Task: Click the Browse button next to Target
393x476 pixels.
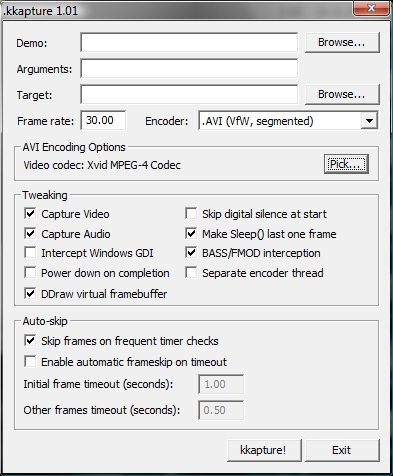Action: [342, 94]
